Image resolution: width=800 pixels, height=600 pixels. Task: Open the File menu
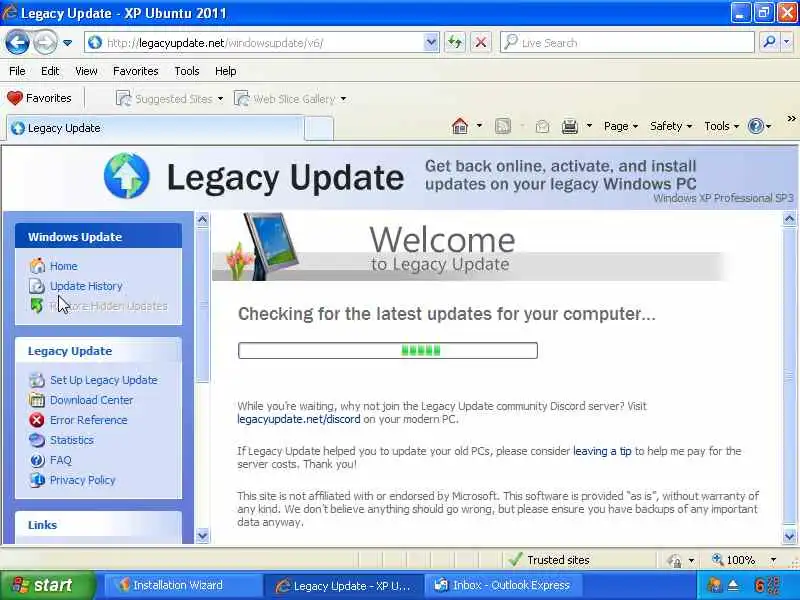[x=17, y=71]
